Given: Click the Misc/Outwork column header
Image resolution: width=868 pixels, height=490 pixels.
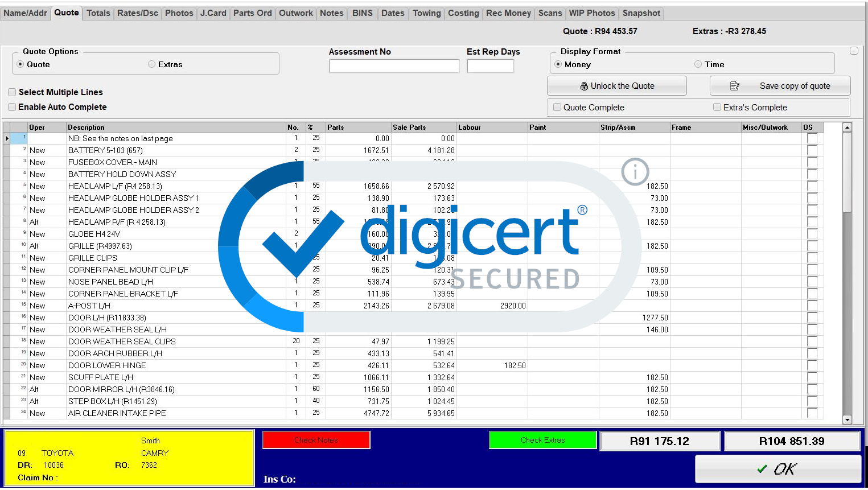Looking at the screenshot, I should pyautogui.click(x=771, y=127).
